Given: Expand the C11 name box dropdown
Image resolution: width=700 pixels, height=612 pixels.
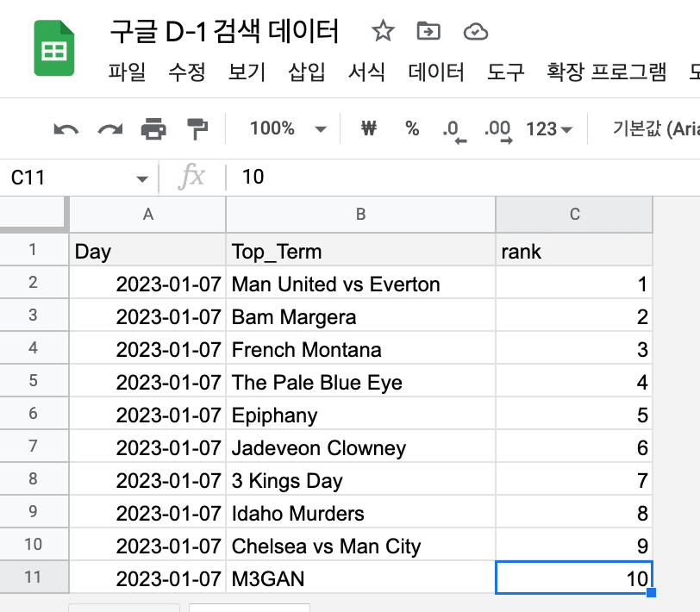Looking at the screenshot, I should pyautogui.click(x=142, y=178).
